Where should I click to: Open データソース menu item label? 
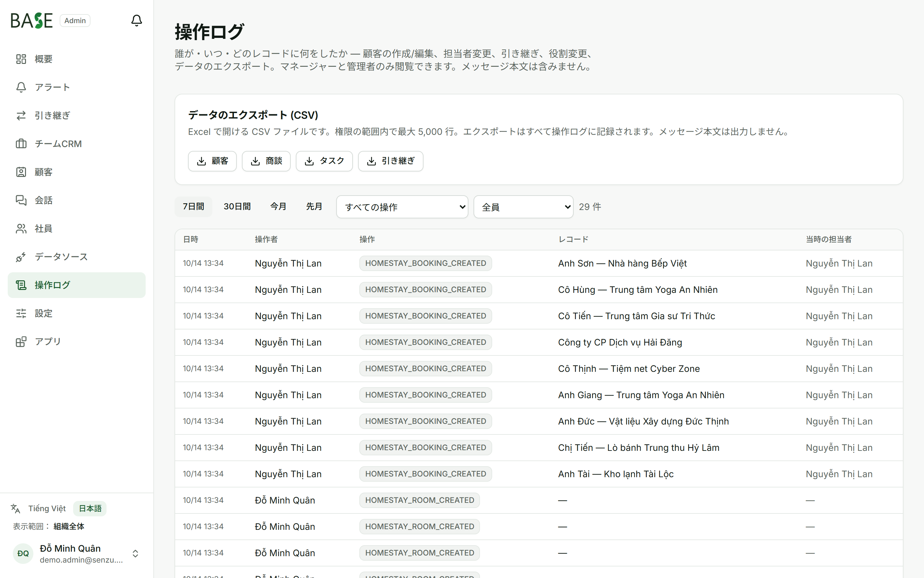[x=61, y=257]
